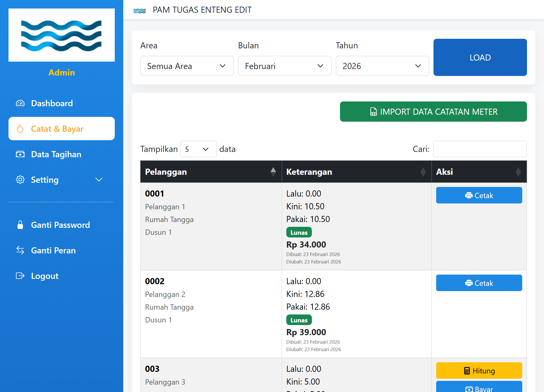Change Tampilkan rows-per-page selector
Screen dimensions: 544x392
[x=198, y=149]
